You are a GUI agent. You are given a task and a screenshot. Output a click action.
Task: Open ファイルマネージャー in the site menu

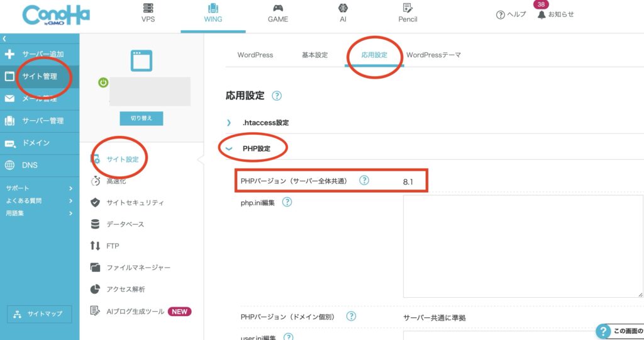click(138, 268)
